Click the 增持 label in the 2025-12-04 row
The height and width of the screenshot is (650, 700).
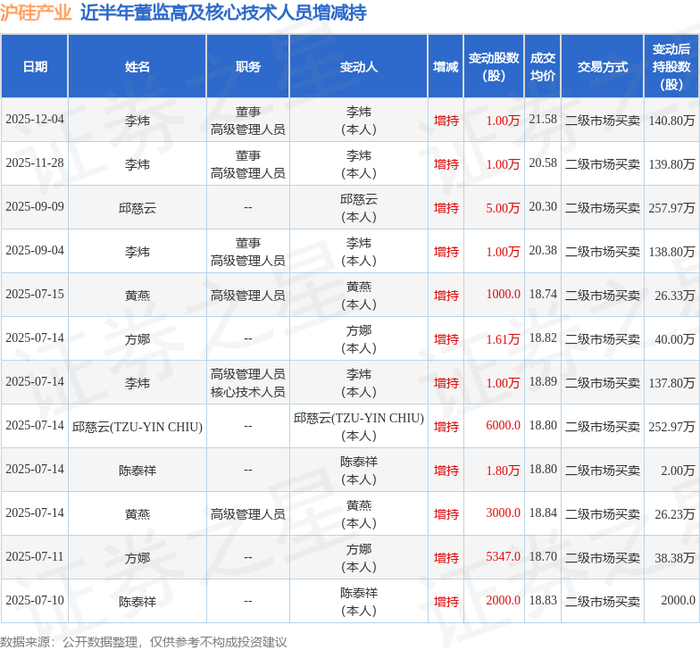coord(446,121)
